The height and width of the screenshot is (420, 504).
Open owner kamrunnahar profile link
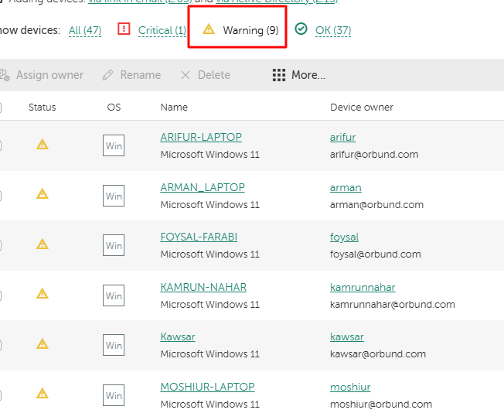click(x=363, y=287)
